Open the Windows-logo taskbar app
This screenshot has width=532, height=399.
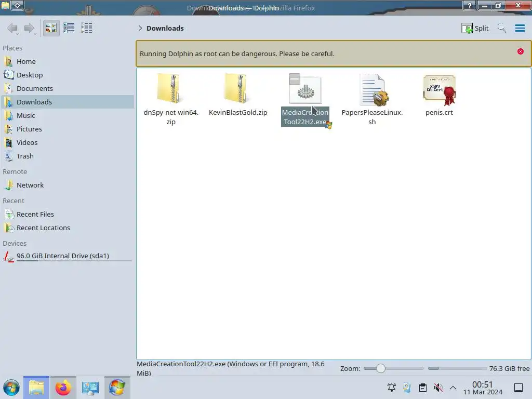tap(117, 388)
